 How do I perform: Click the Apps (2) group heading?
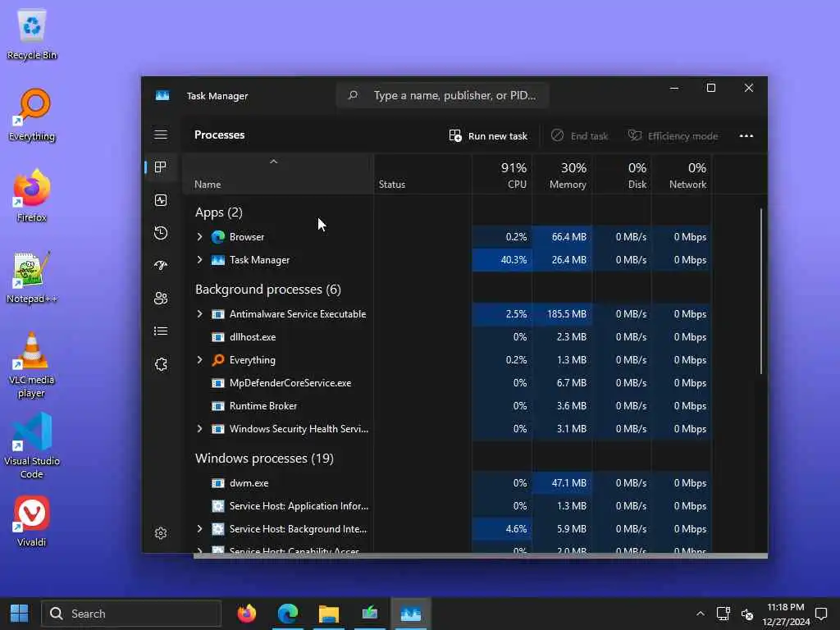coord(218,212)
